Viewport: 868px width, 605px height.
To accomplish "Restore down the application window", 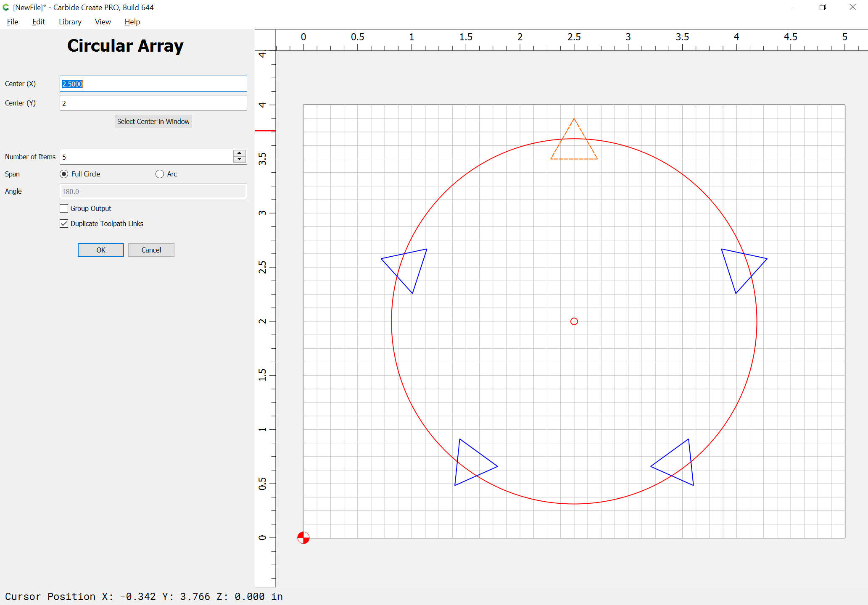I will point(823,7).
